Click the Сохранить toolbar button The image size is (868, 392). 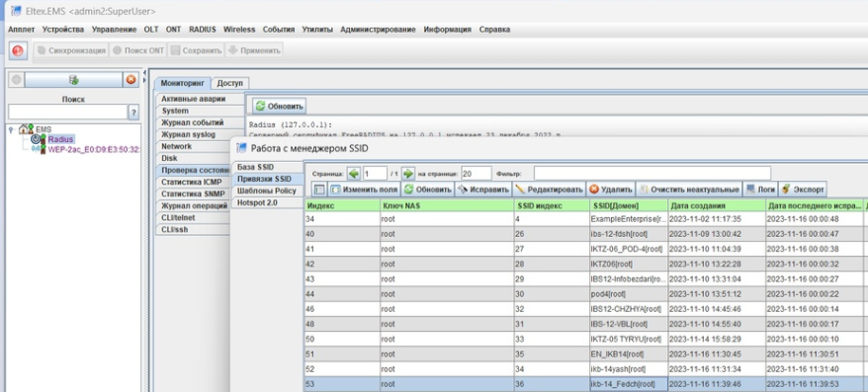[196, 50]
